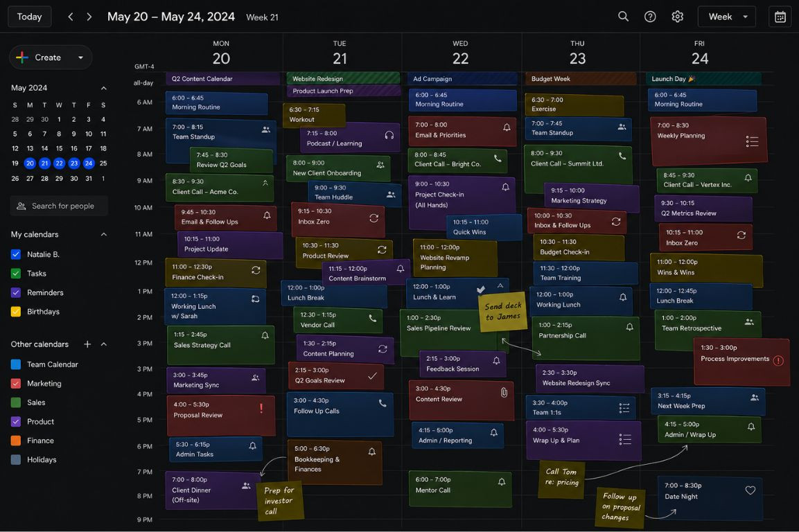This screenshot has width=799, height=532.
Task: Click the heart icon on Date Night
Action: 750,490
